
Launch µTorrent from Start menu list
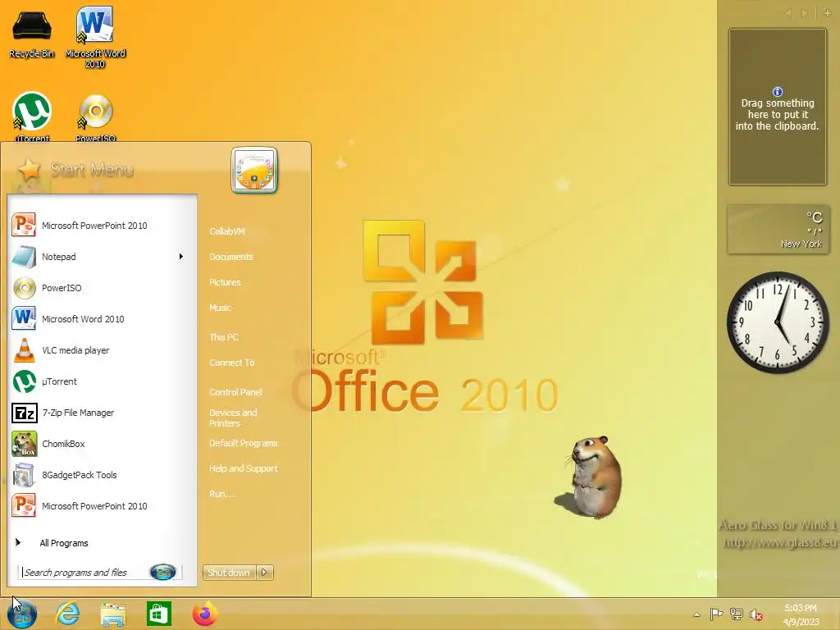(102, 381)
